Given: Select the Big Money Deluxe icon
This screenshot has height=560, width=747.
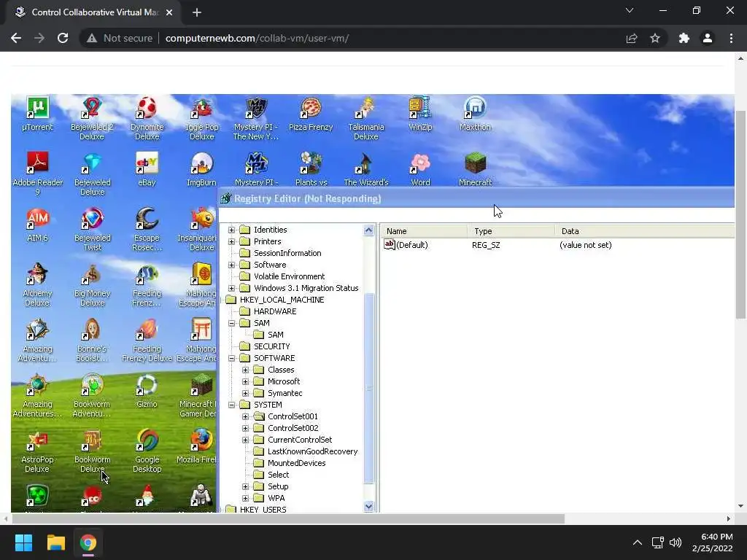Looking at the screenshot, I should coord(92,284).
